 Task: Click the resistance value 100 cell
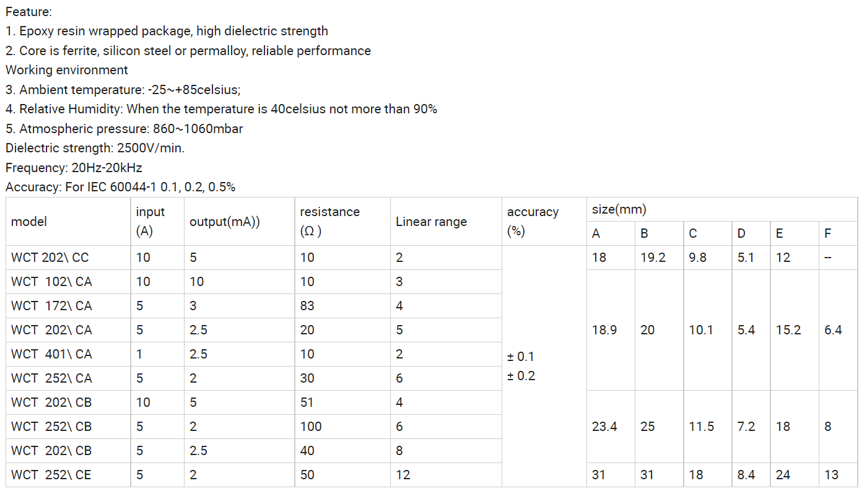(x=342, y=427)
